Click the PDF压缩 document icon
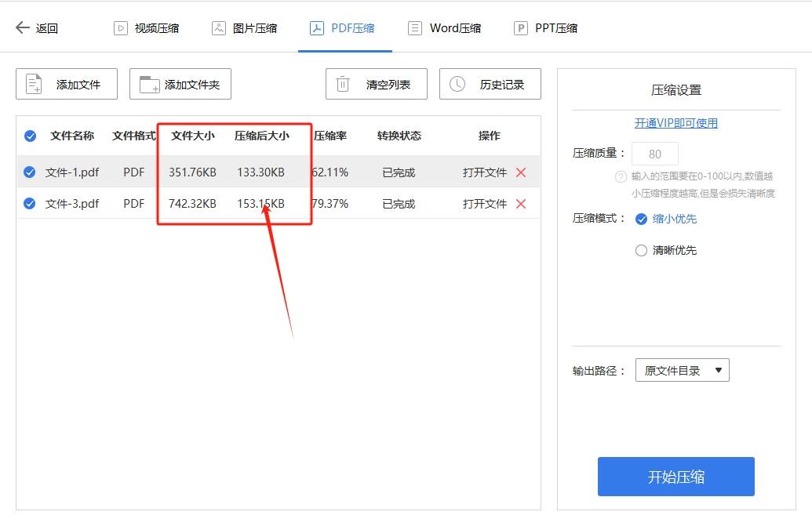Image resolution: width=812 pixels, height=526 pixels. (x=316, y=28)
